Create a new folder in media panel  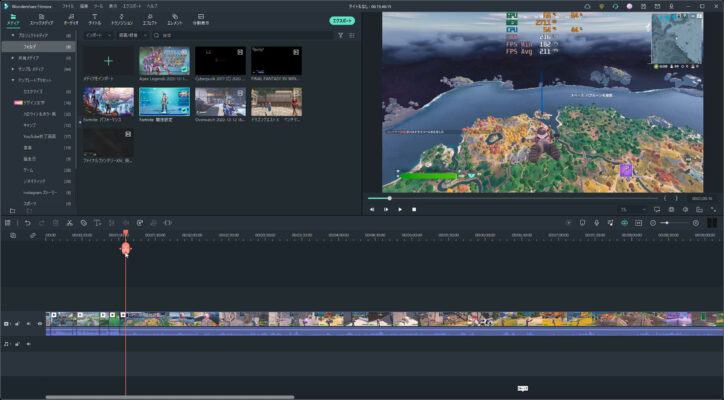[x=12, y=211]
